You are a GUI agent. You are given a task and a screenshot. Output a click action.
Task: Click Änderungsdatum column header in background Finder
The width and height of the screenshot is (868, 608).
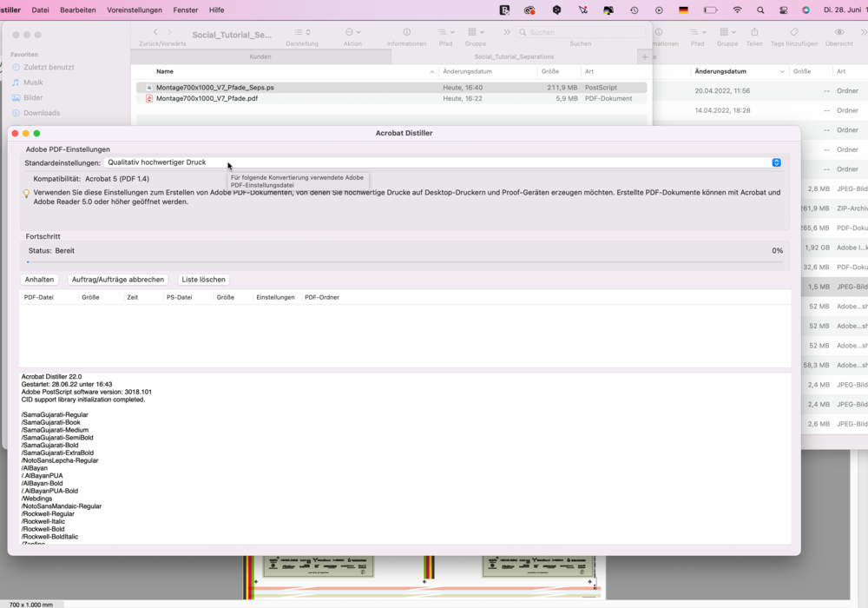720,71
